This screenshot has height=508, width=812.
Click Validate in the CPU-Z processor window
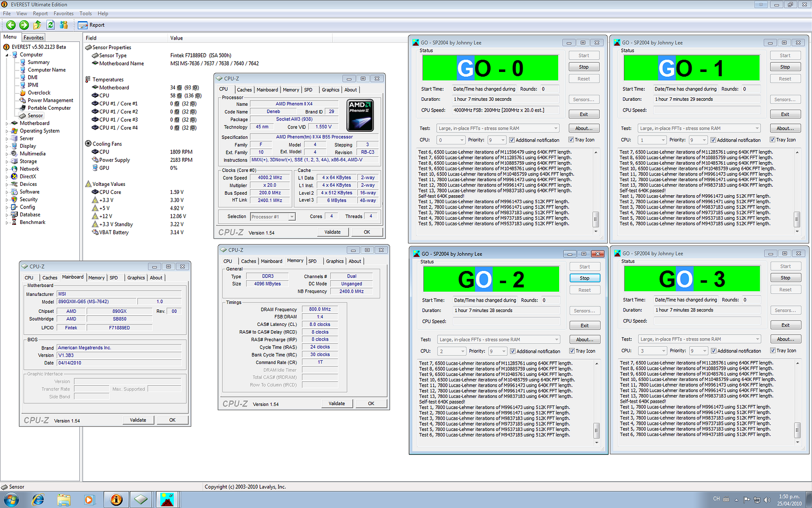click(332, 232)
